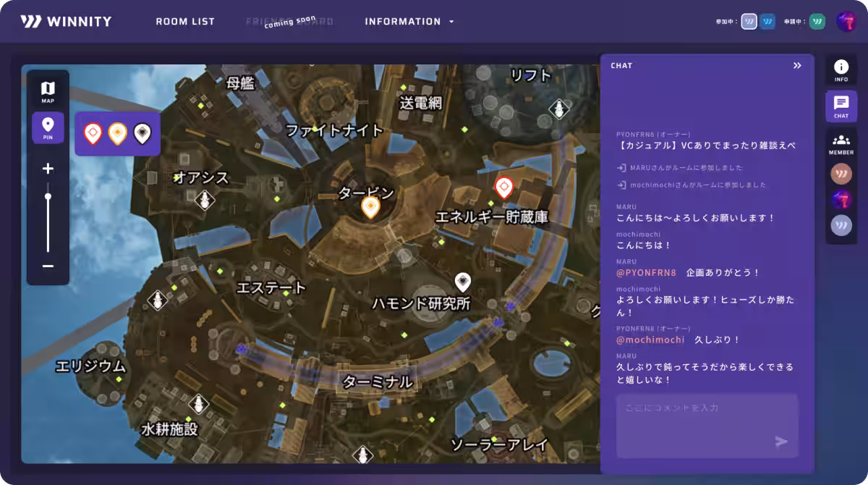Screen dimensions: 868x485
Task: Select the MAP view icon
Action: pos(48,88)
